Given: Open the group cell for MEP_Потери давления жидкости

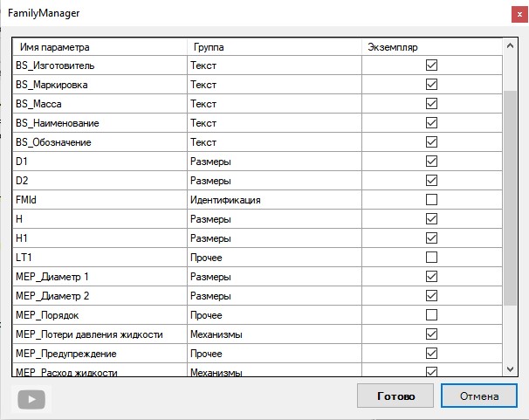Looking at the screenshot, I should (274, 334).
